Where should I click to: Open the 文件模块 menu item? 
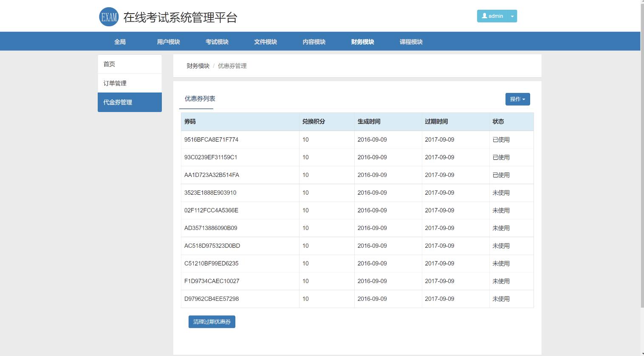coord(265,42)
